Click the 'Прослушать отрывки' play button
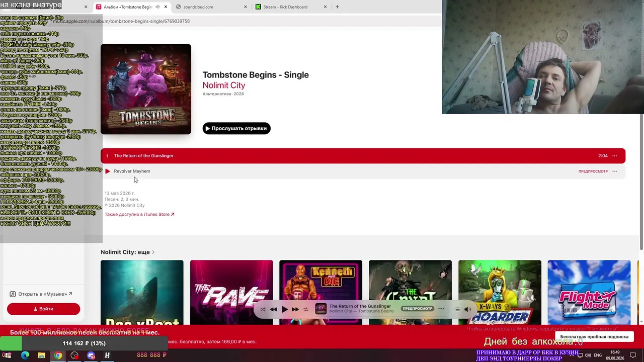Viewport: 644px width, 362px height. 236,128
